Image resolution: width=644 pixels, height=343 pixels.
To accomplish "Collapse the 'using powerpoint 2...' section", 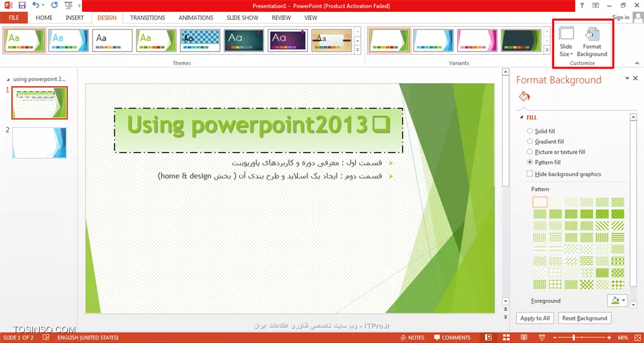I will pyautogui.click(x=9, y=79).
